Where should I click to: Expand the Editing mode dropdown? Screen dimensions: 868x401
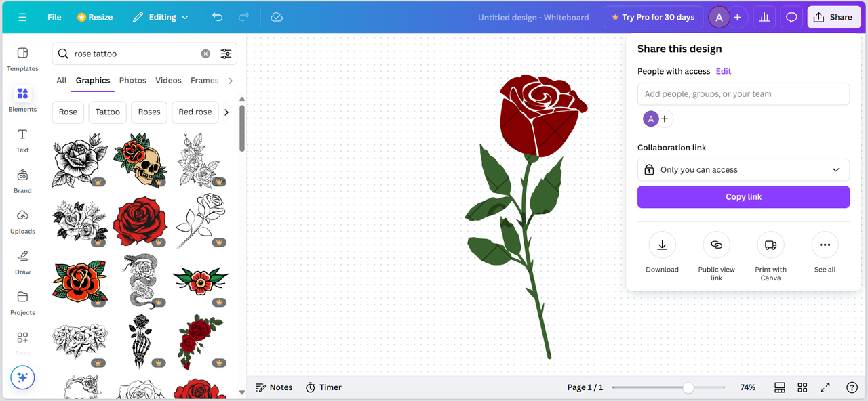pyautogui.click(x=161, y=17)
